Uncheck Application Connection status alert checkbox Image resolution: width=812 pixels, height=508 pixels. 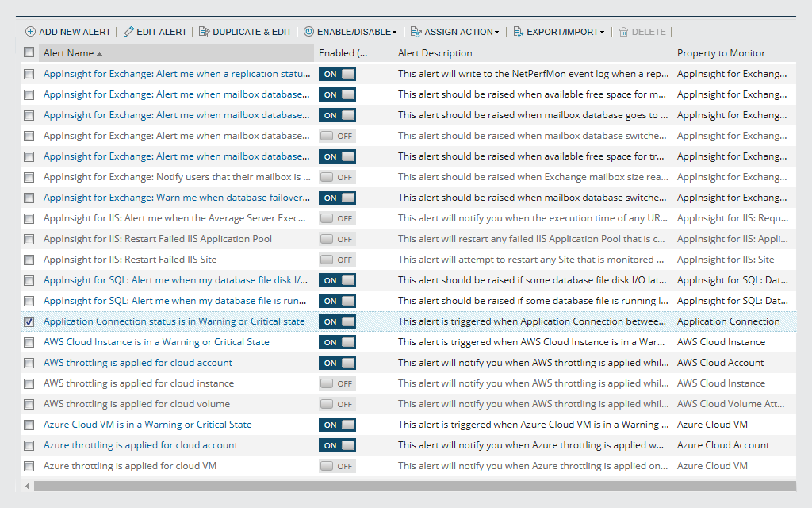pos(29,321)
